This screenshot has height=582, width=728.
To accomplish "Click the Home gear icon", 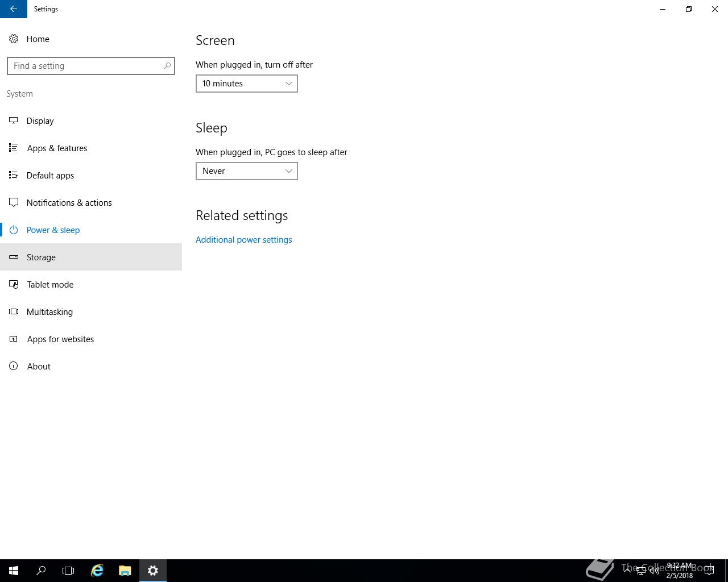I will [14, 39].
